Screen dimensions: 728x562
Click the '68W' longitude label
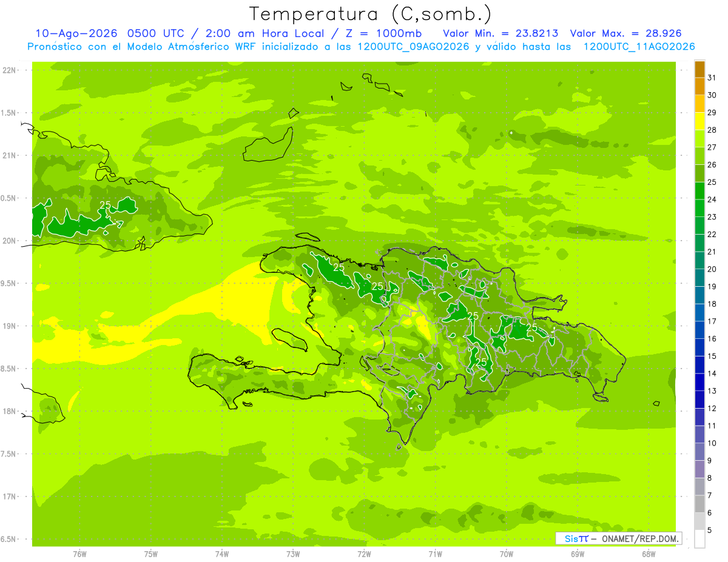tap(649, 554)
